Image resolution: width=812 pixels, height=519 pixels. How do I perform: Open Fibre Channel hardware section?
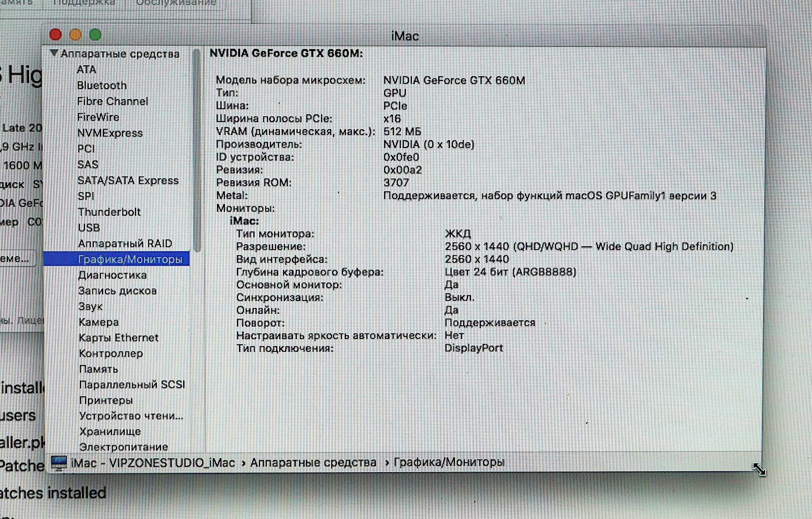pyautogui.click(x=112, y=102)
